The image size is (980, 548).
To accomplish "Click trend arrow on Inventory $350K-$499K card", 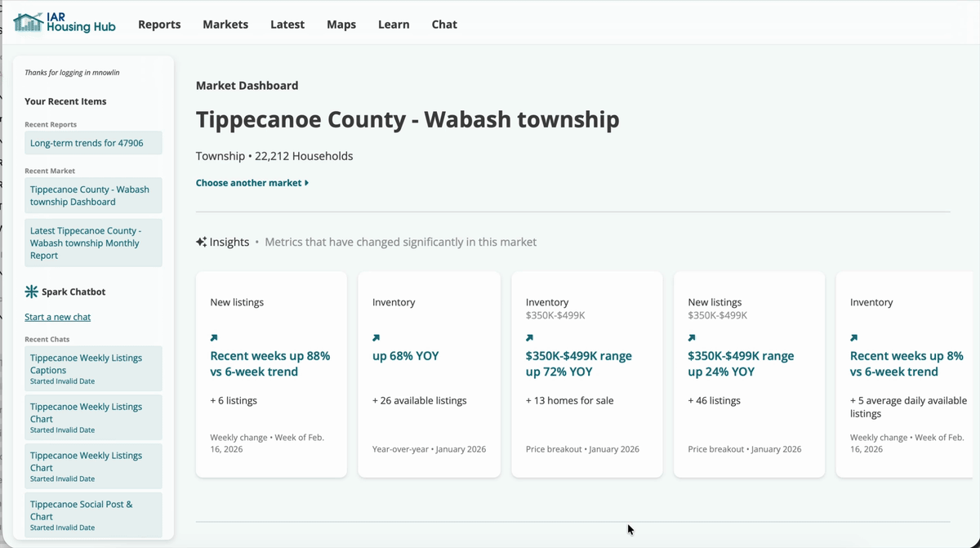I will coord(529,337).
